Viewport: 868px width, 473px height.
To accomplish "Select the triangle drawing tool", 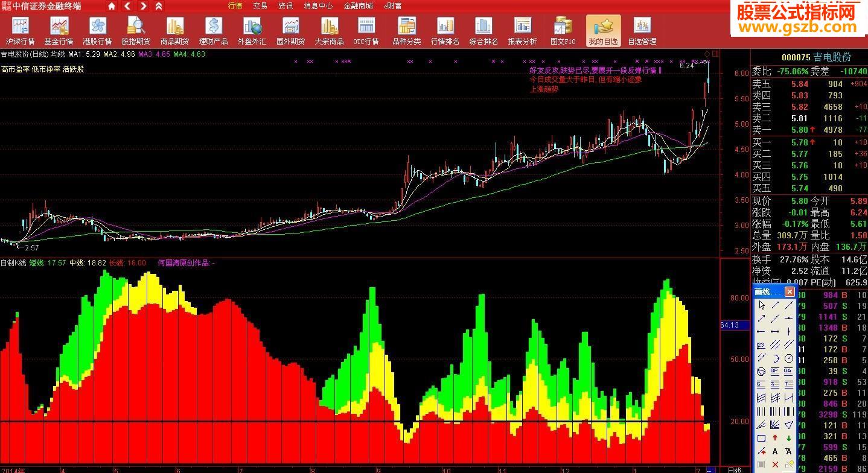I will pos(789,424).
